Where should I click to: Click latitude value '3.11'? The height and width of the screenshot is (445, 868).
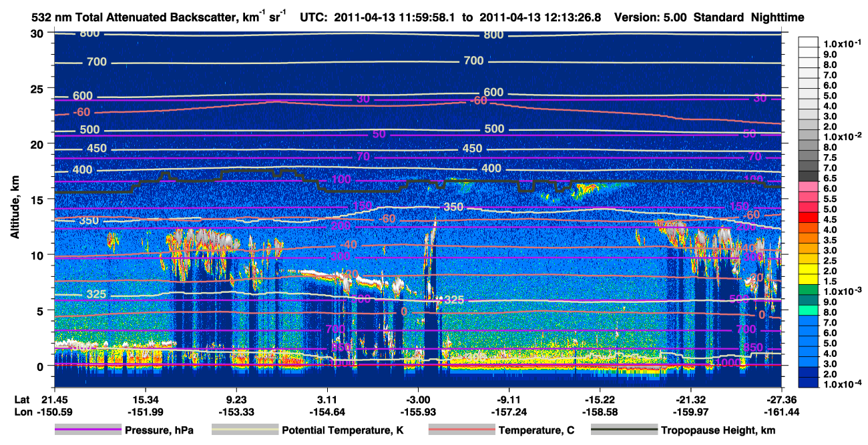pyautogui.click(x=327, y=398)
